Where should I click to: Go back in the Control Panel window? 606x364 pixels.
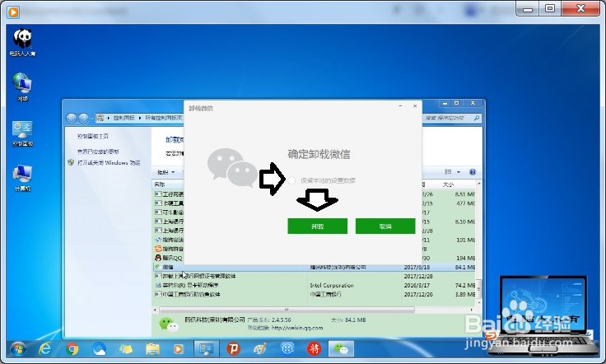(x=71, y=119)
